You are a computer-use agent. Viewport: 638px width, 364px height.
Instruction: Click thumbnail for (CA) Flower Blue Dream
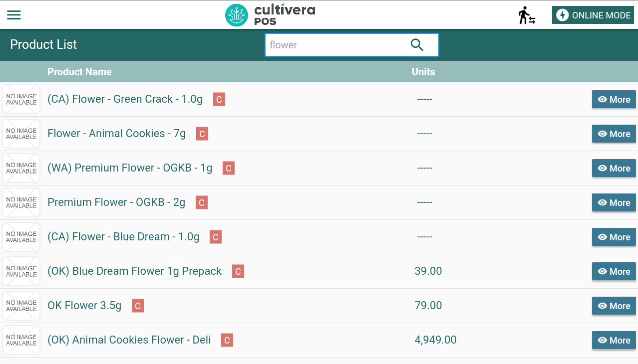click(x=21, y=237)
